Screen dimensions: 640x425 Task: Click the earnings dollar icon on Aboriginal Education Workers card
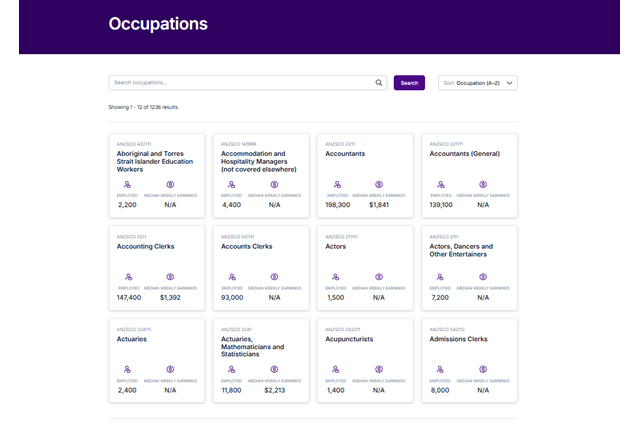pos(170,185)
